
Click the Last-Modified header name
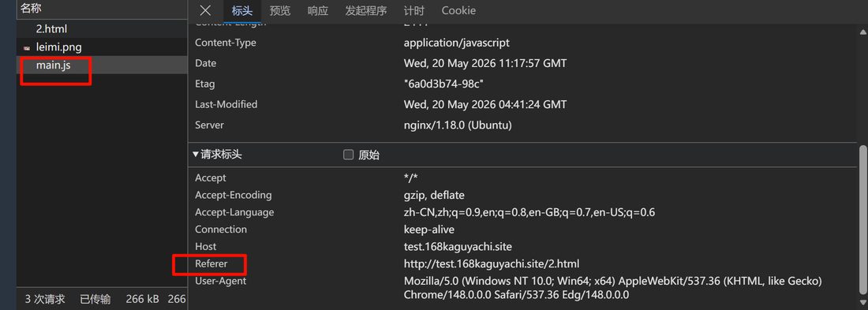tap(226, 104)
